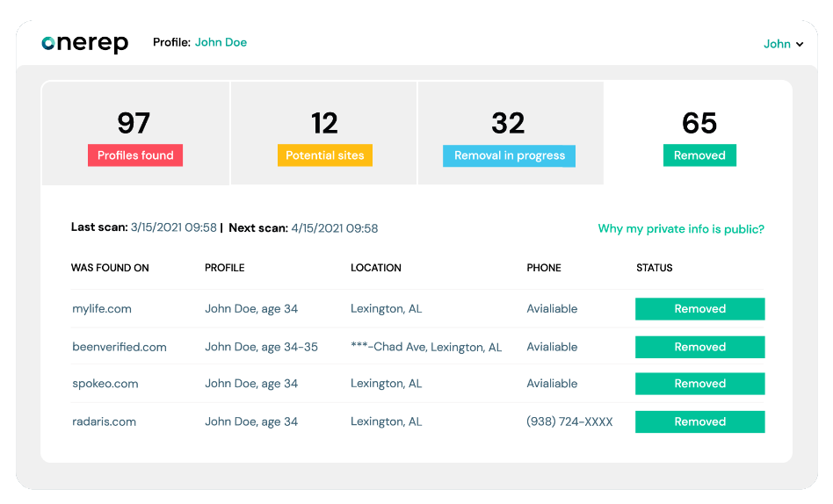Click the Removed status for spokeo.com
The image size is (833, 504).
point(699,384)
